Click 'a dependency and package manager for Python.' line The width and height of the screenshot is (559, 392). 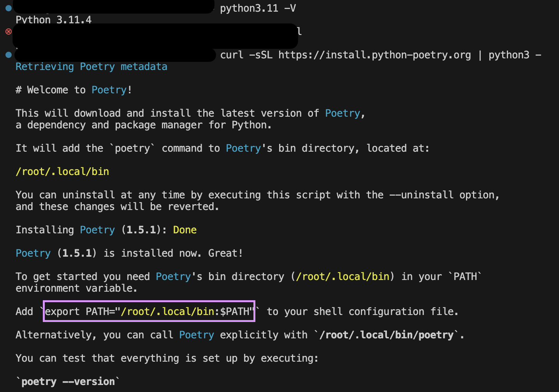tap(144, 125)
